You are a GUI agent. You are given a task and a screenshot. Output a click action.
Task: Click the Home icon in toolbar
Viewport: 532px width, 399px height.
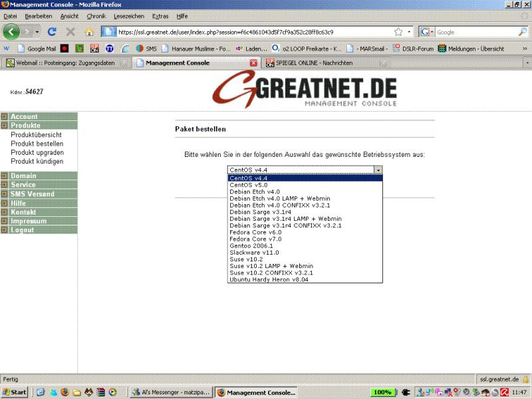click(x=88, y=31)
